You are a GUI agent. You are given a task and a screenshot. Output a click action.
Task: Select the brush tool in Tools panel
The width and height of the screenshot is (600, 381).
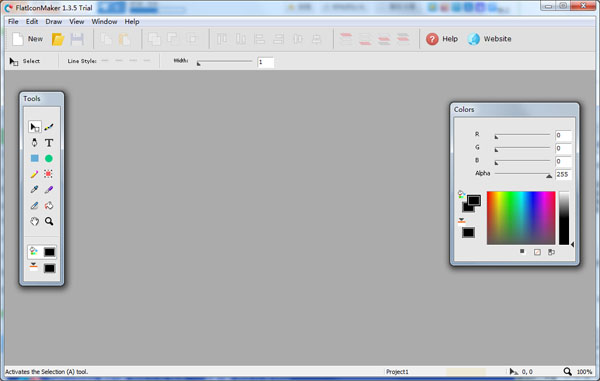(49, 127)
